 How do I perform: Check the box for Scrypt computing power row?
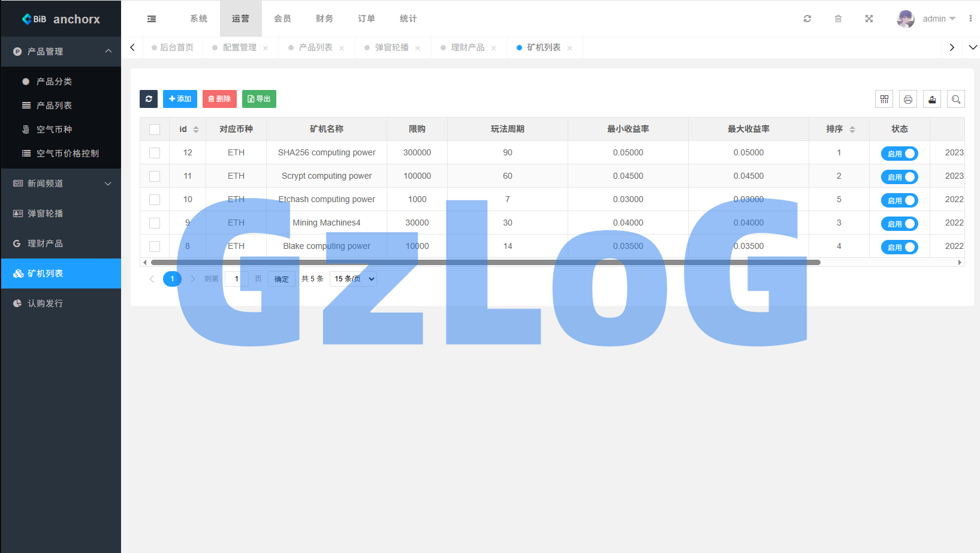click(x=155, y=176)
